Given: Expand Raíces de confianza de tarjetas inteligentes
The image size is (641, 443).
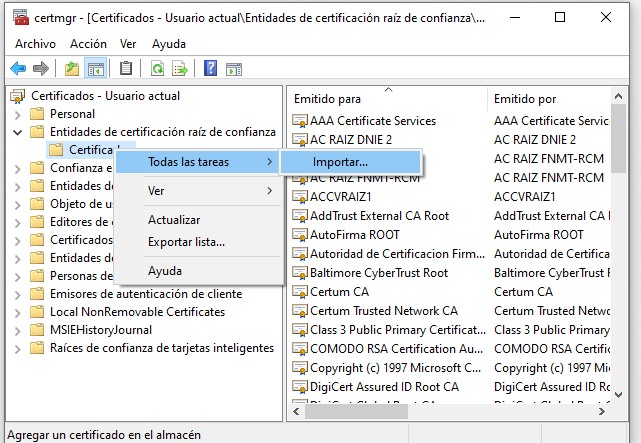Looking at the screenshot, I should [18, 349].
